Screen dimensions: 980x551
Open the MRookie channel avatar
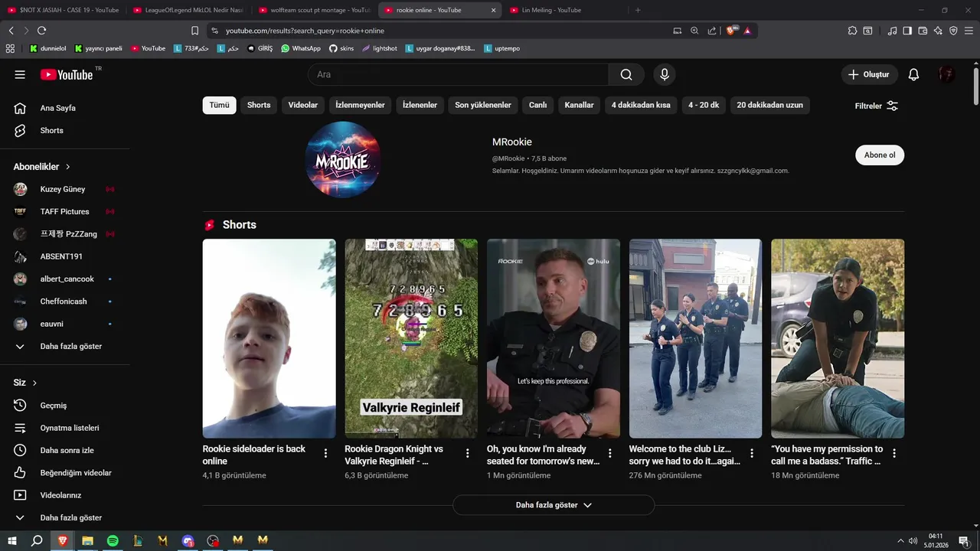click(343, 160)
